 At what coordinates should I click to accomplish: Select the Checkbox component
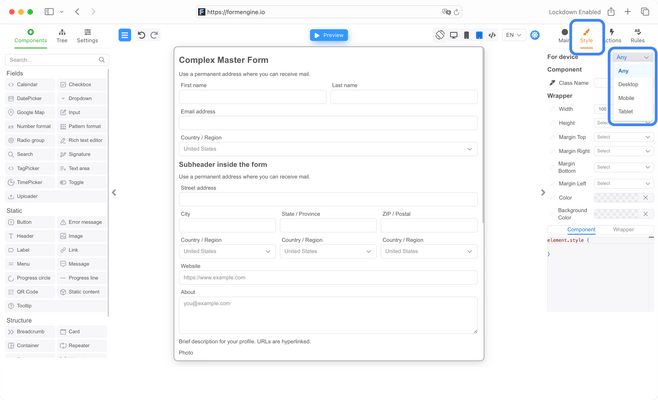(x=82, y=84)
